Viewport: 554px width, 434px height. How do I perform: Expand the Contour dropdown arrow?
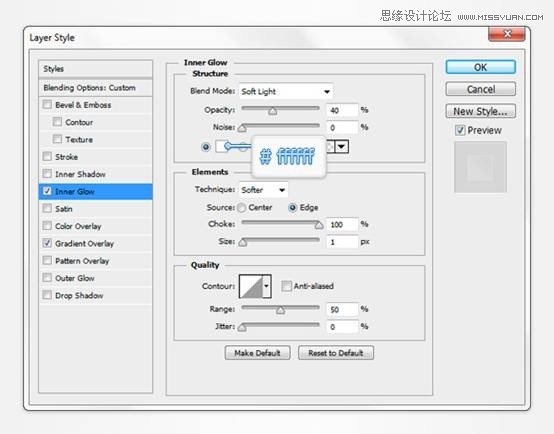[267, 286]
